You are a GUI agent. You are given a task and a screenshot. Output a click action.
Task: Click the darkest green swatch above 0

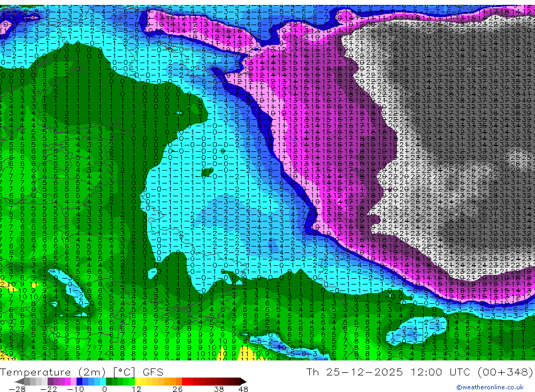(109, 381)
